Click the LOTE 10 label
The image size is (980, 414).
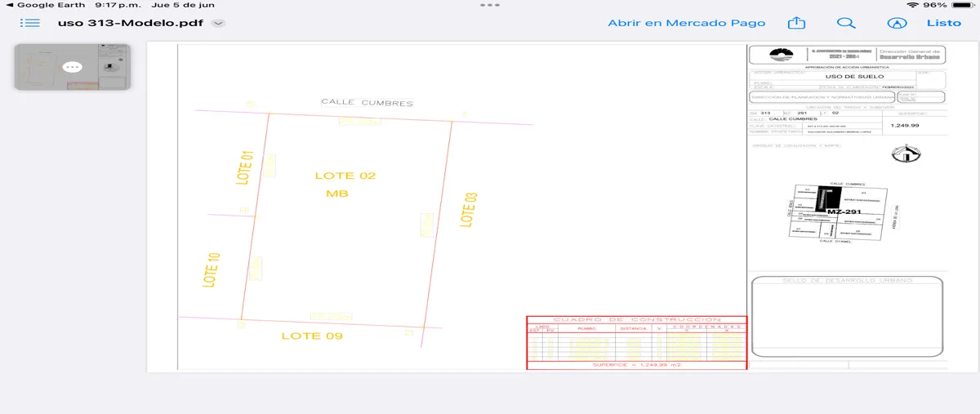[x=212, y=269]
